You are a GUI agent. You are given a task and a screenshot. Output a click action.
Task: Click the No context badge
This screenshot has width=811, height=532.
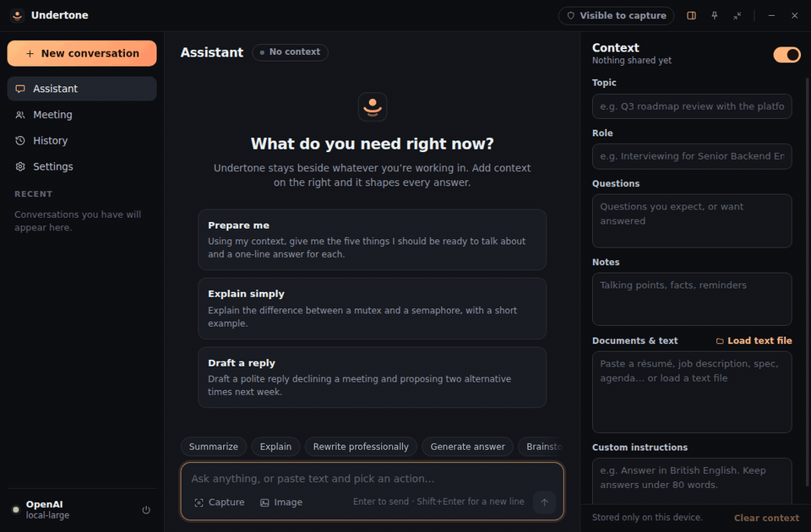290,52
